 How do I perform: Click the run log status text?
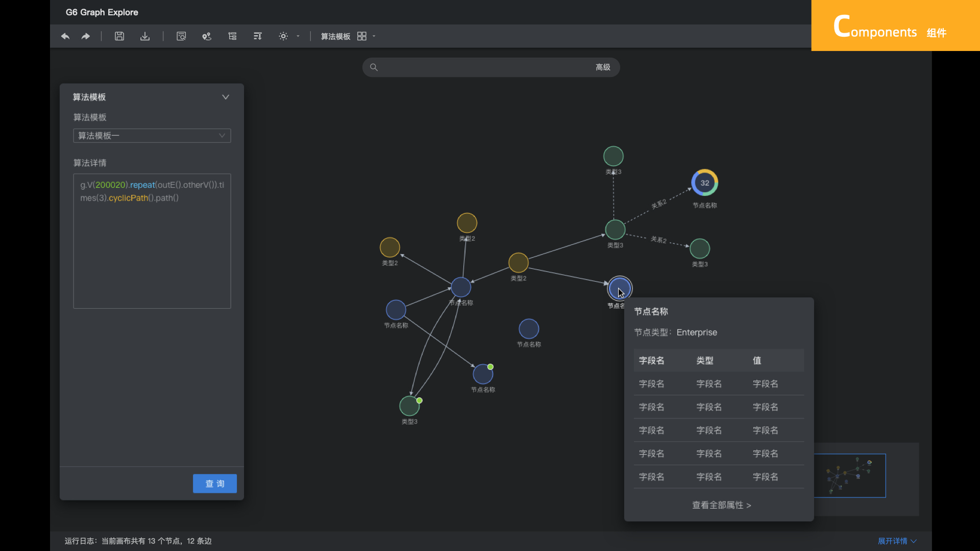click(x=138, y=541)
